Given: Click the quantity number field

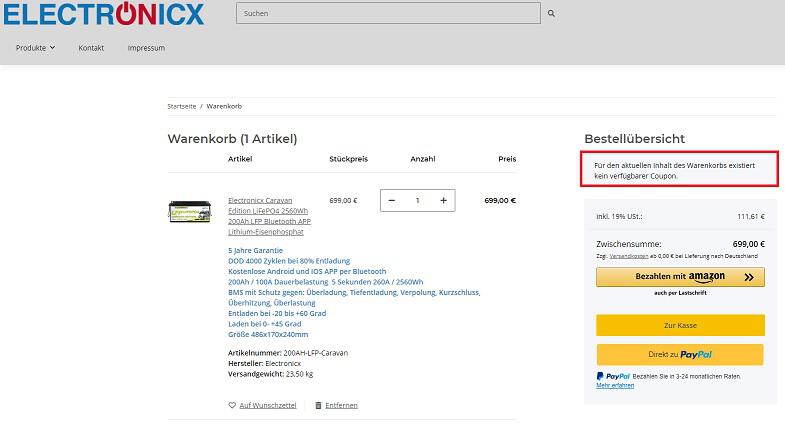Looking at the screenshot, I should click(418, 200).
